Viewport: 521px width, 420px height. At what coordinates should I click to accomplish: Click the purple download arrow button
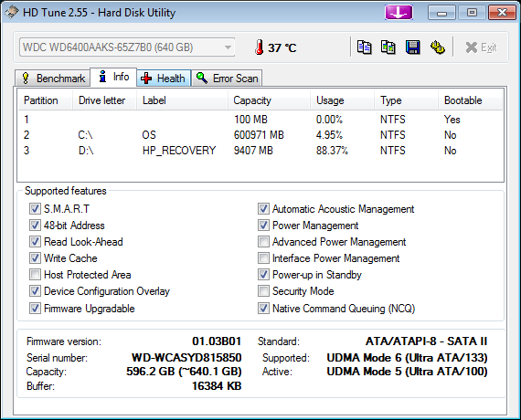point(399,13)
